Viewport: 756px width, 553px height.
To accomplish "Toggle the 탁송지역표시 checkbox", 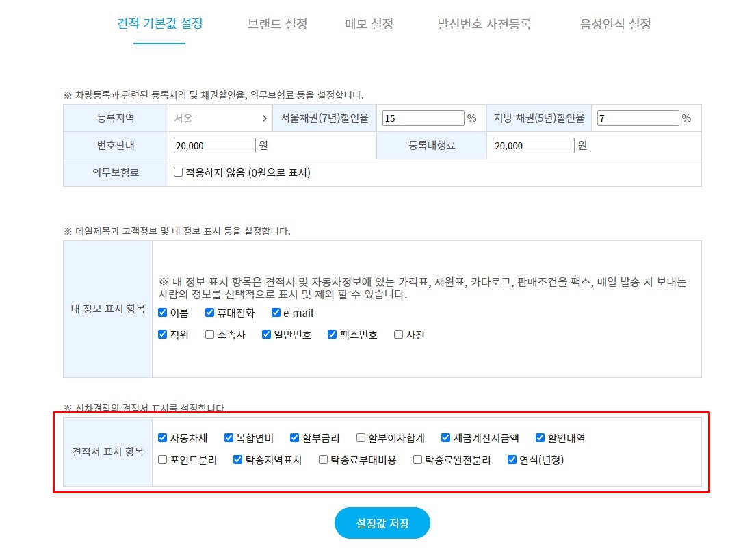I will [x=237, y=460].
